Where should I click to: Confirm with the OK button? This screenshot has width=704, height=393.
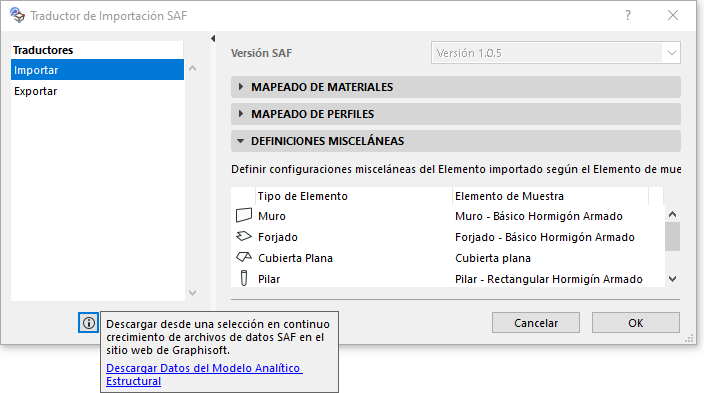pyautogui.click(x=635, y=322)
